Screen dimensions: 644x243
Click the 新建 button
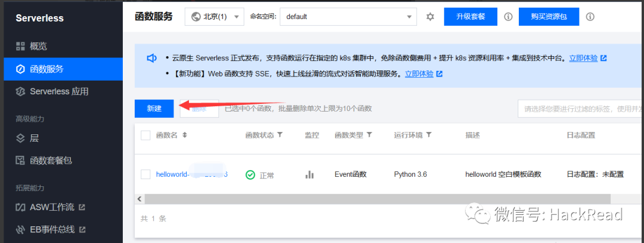pyautogui.click(x=154, y=109)
